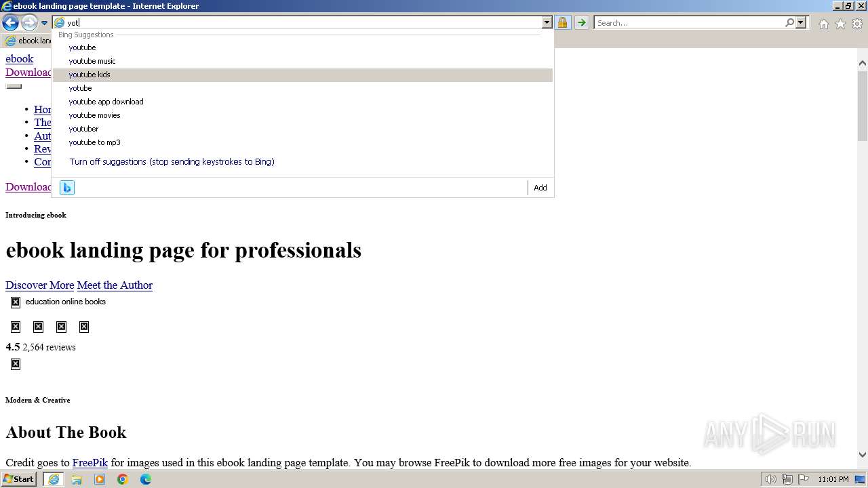Click the green Go arrow button
This screenshot has width=868, height=488.
(x=581, y=23)
